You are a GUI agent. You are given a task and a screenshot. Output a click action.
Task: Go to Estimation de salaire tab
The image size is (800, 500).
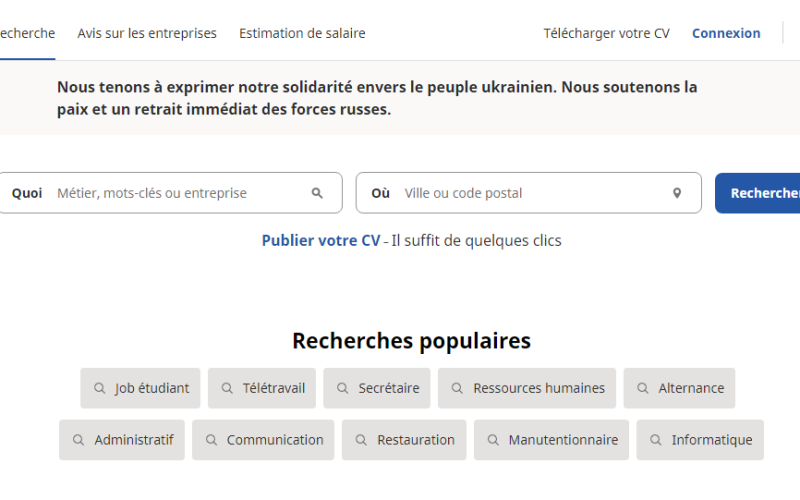tap(302, 33)
